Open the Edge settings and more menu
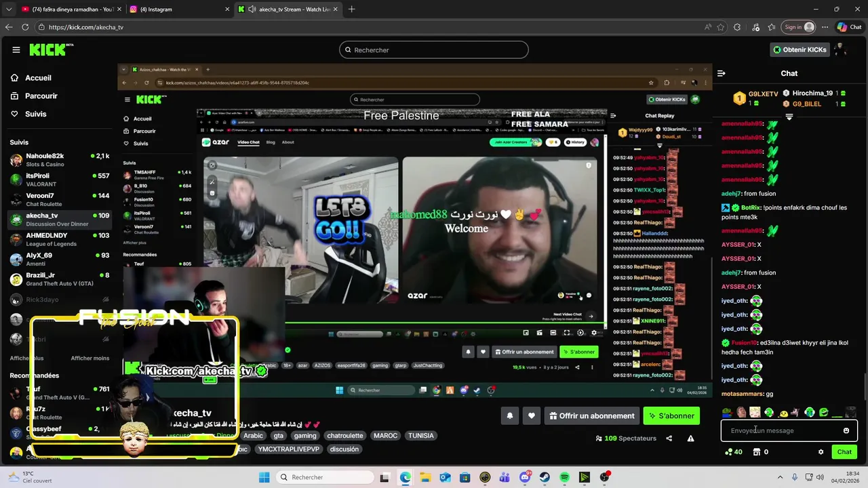This screenshot has height=488, width=868. point(825,27)
